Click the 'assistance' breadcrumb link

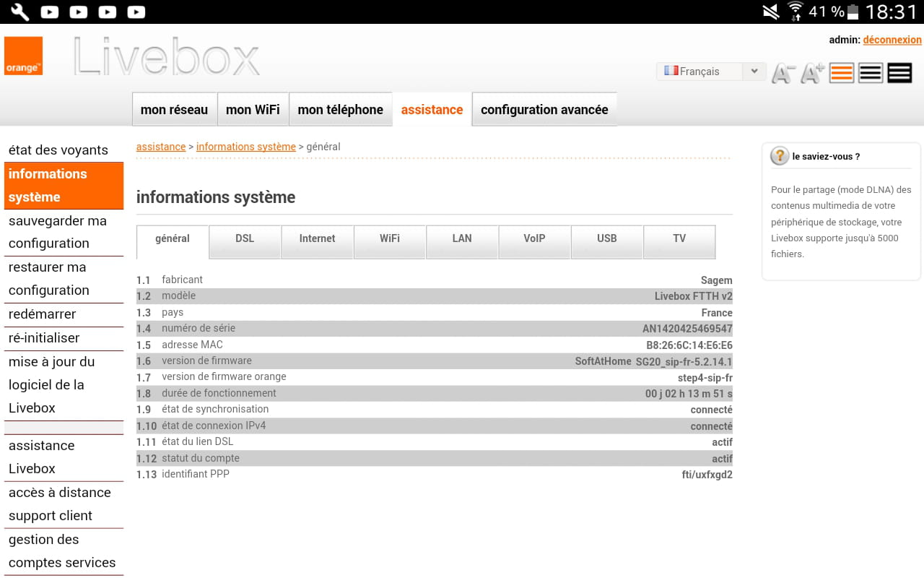(x=161, y=147)
